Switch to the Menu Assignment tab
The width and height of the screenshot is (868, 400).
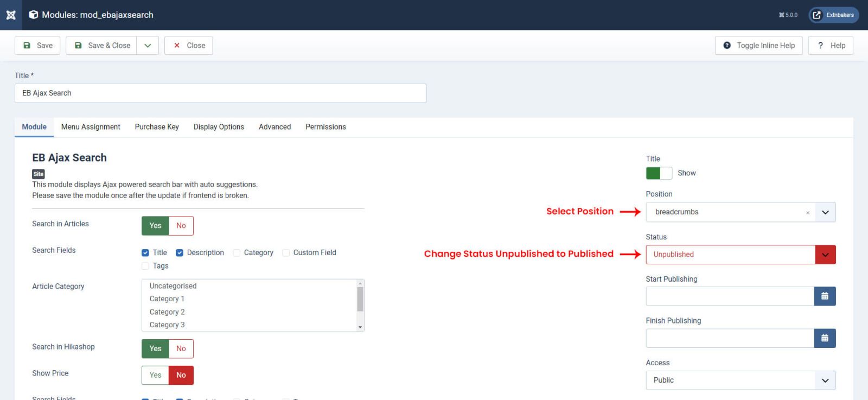91,127
